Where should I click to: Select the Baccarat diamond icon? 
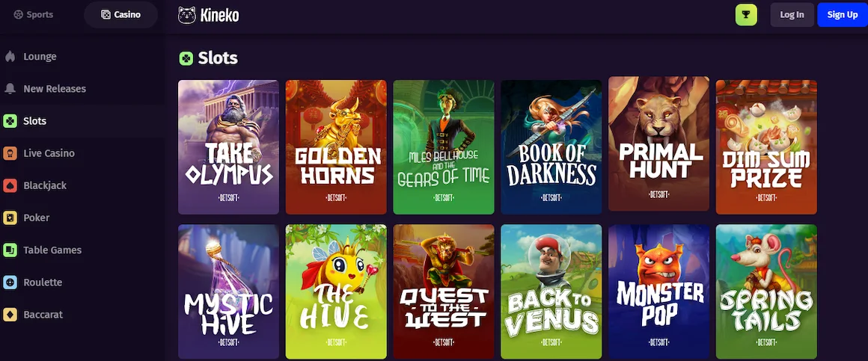pos(10,315)
